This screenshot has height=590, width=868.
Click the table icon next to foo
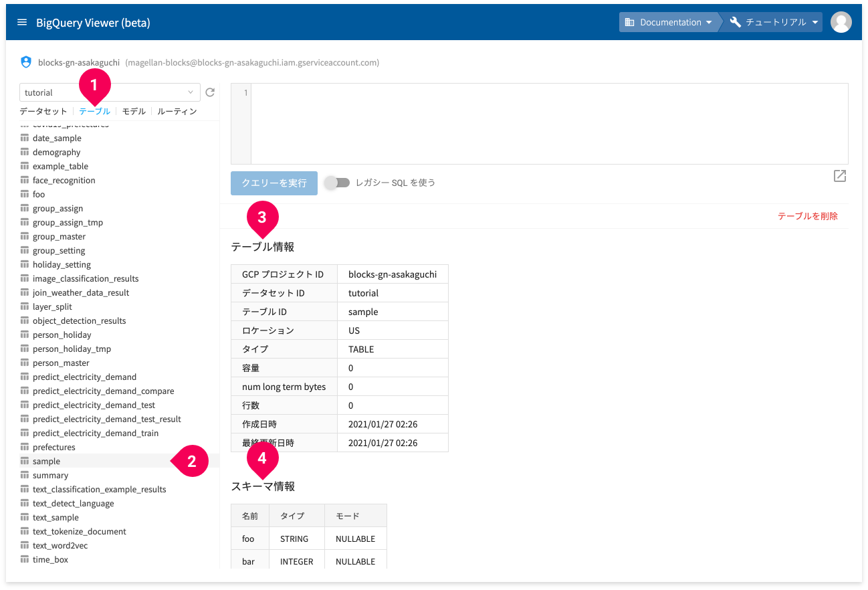click(x=25, y=194)
